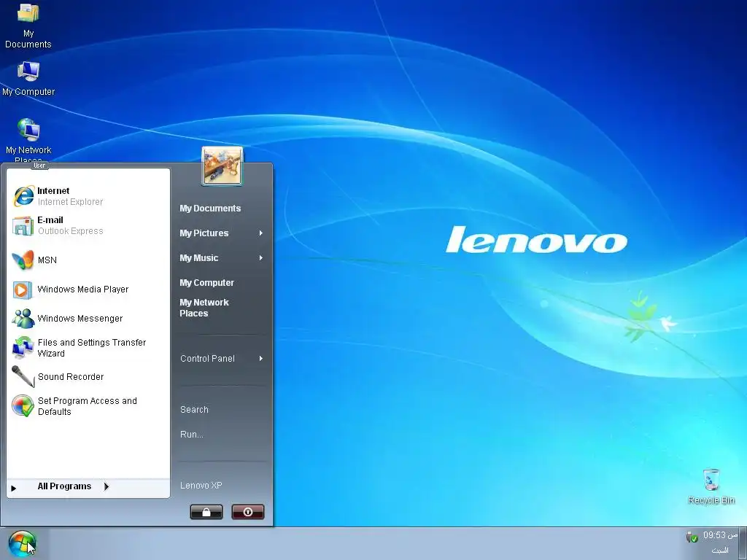Select the My Documents desktop icon

click(x=28, y=26)
